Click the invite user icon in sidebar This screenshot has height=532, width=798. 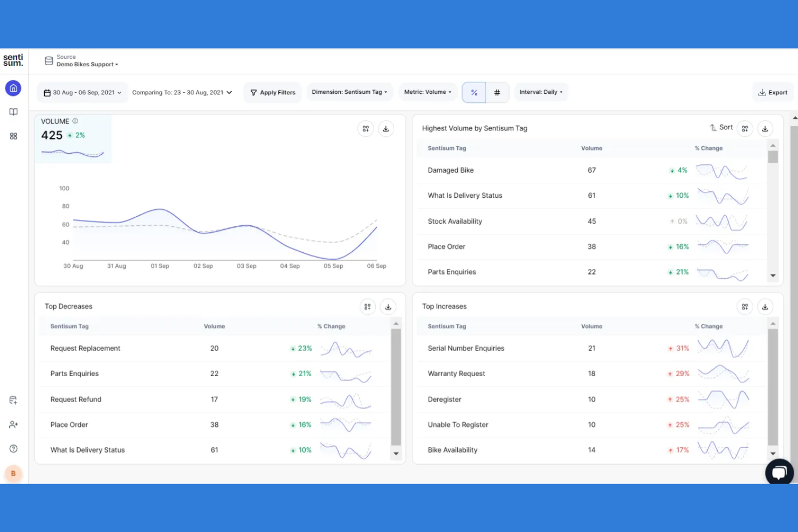coord(13,424)
